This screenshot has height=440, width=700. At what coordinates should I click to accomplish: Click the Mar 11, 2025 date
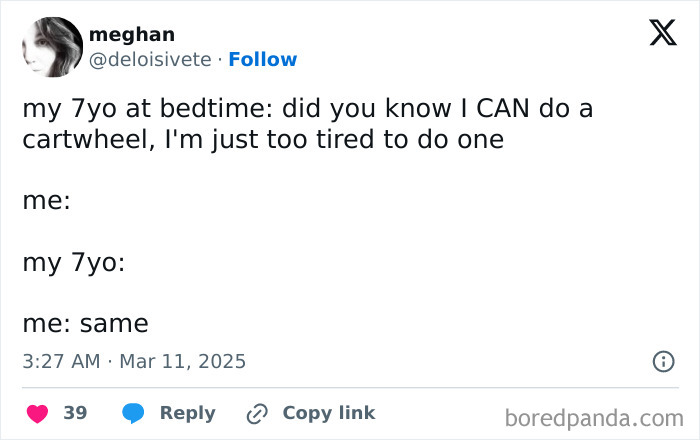[182, 361]
